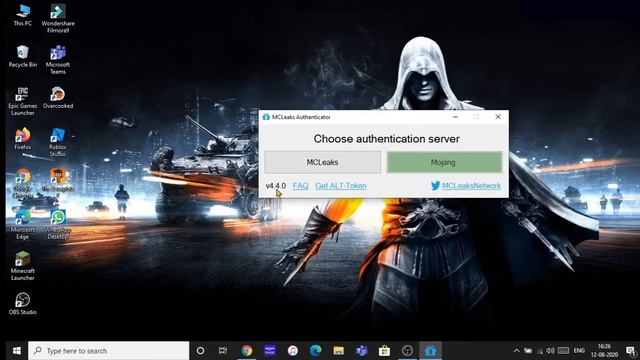
Task: Open Microsoft Store from the taskbar
Action: tap(384, 351)
